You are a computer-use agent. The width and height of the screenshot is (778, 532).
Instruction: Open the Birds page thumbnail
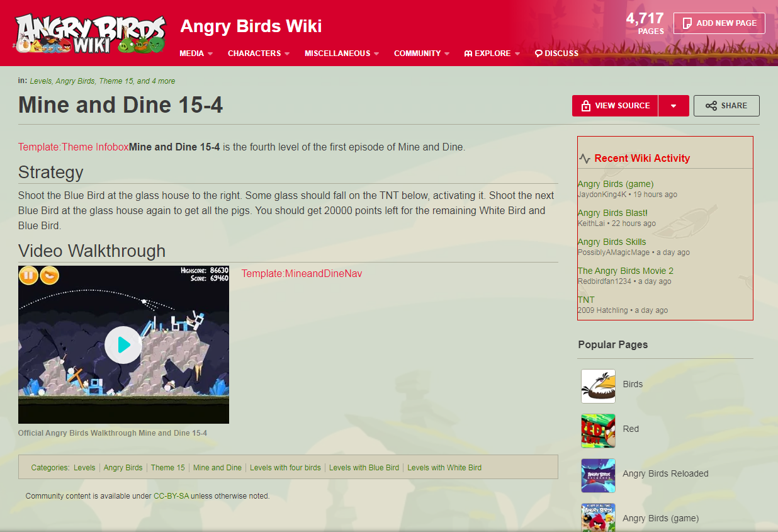(598, 386)
